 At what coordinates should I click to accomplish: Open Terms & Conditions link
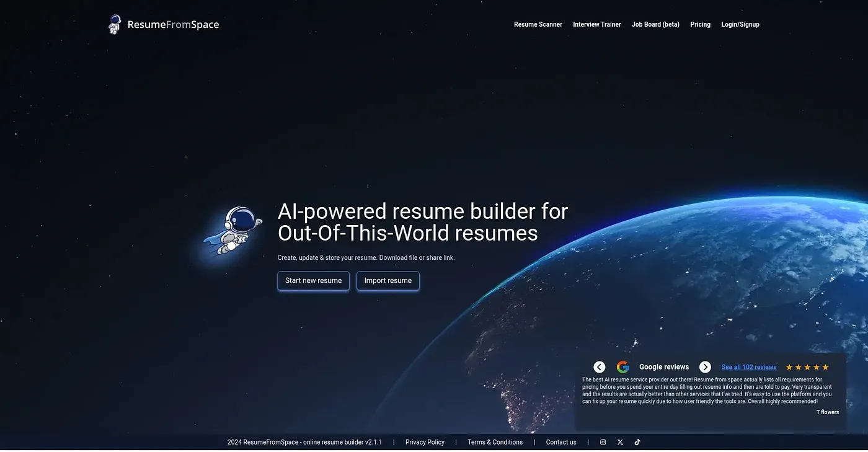(x=495, y=442)
